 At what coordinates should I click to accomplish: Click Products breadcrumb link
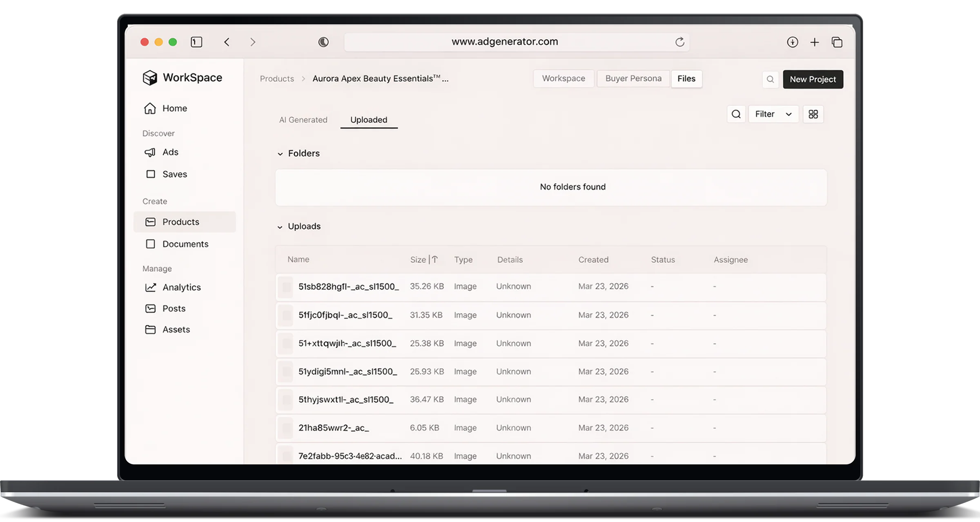tap(277, 79)
